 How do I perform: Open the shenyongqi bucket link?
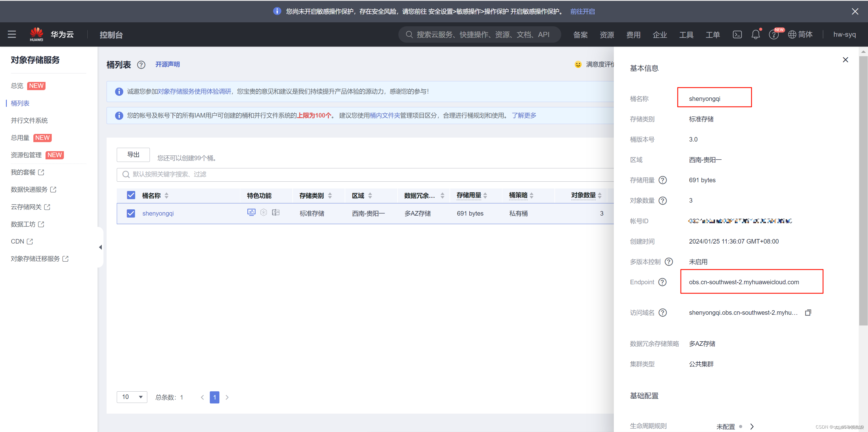coord(158,214)
